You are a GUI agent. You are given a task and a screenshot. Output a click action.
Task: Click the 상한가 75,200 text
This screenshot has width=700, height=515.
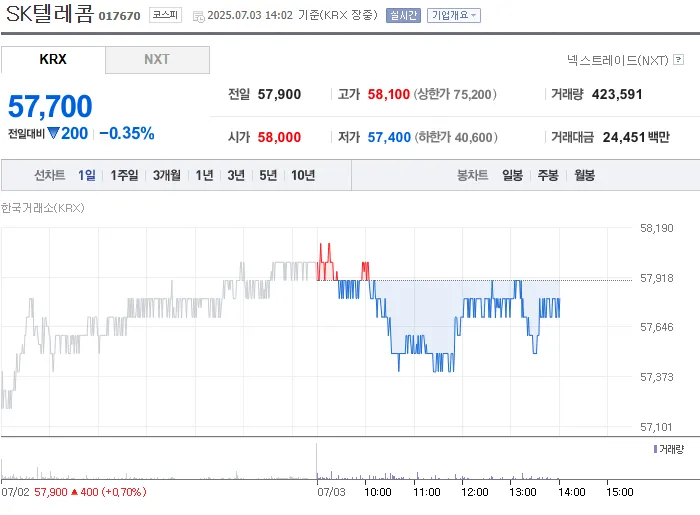click(455, 94)
